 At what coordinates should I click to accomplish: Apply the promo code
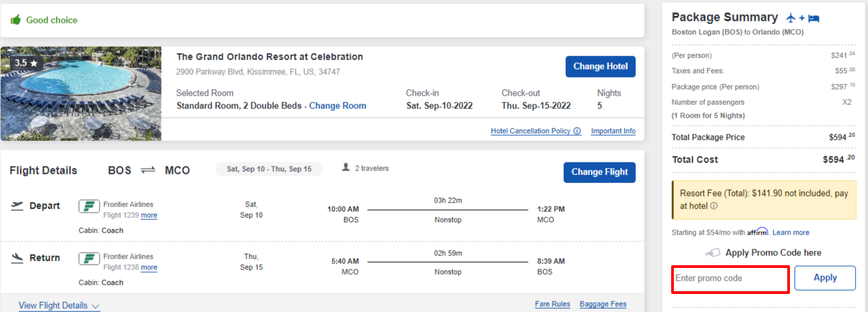[825, 278]
